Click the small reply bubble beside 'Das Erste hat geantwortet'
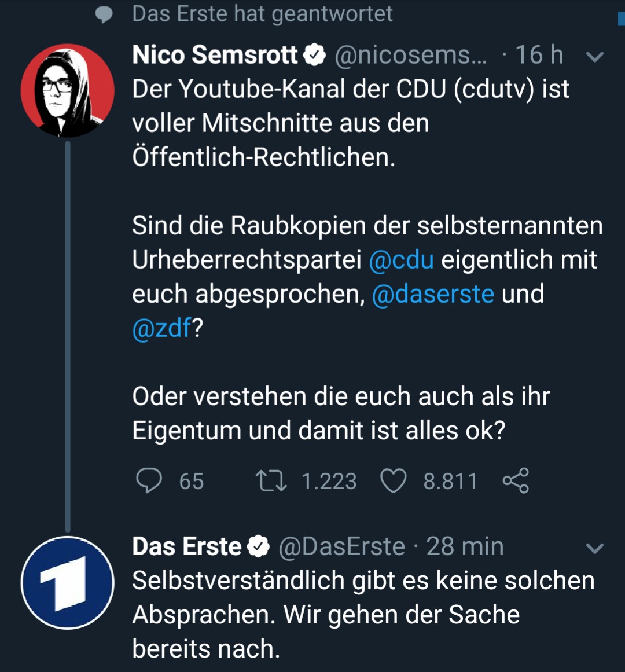Screen dimensions: 625x672 tap(104, 14)
